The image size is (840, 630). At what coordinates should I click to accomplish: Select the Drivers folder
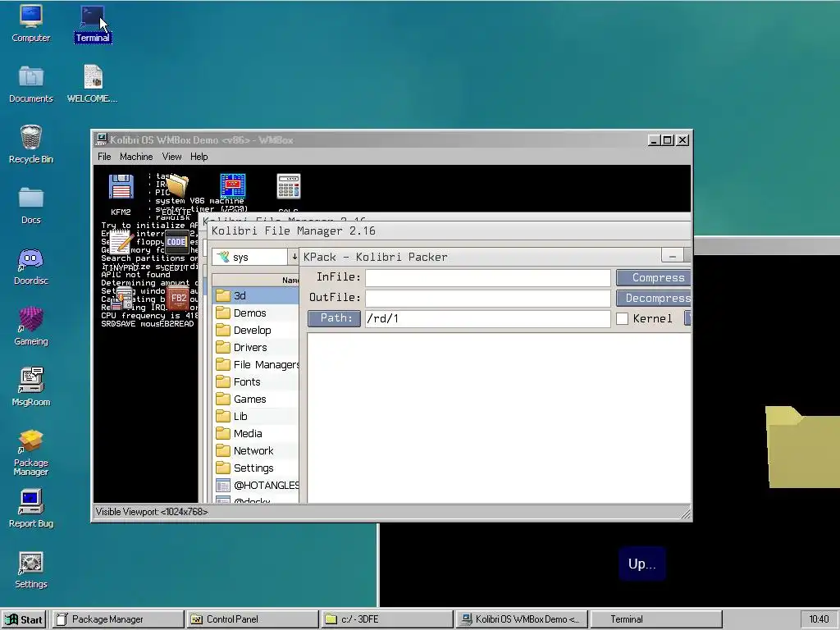[x=256, y=347]
